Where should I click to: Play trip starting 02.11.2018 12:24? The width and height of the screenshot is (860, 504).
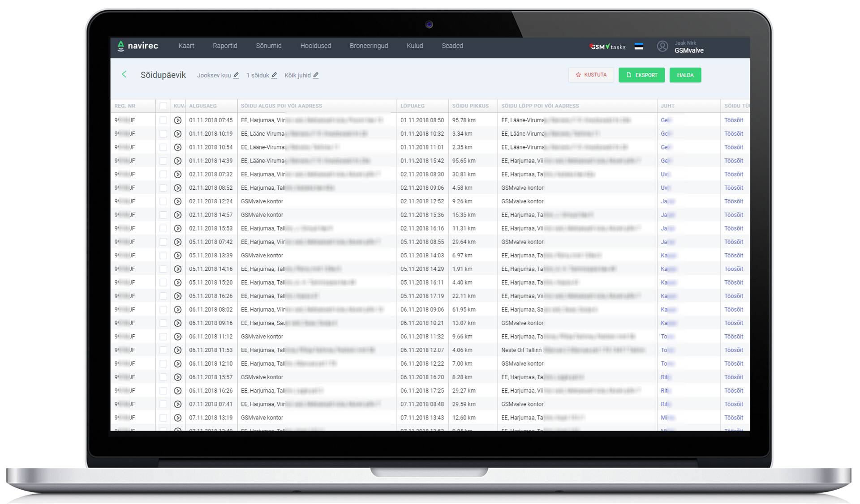(178, 201)
